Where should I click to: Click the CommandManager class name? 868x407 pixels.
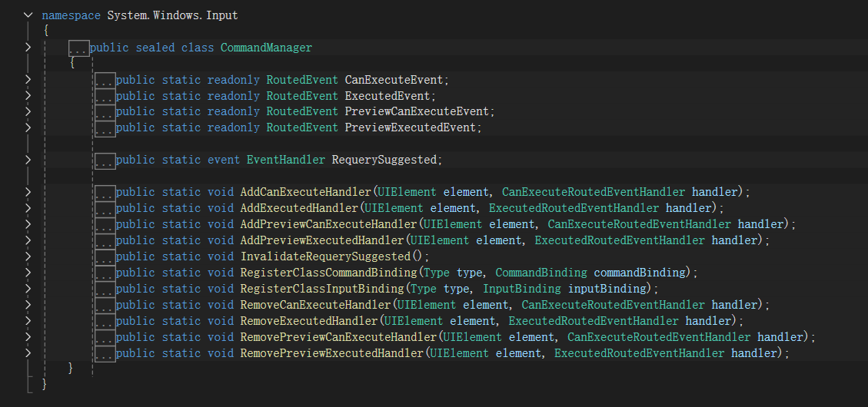pos(266,48)
